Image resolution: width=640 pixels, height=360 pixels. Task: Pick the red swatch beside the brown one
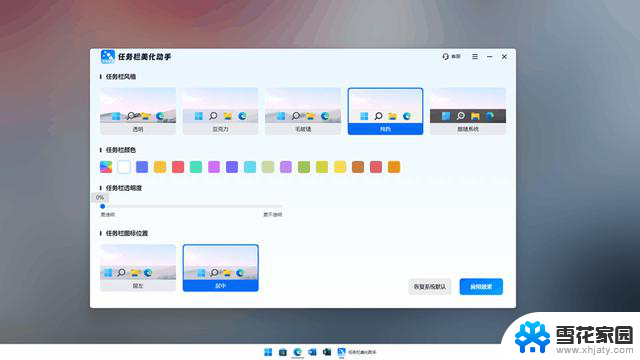[376, 167]
